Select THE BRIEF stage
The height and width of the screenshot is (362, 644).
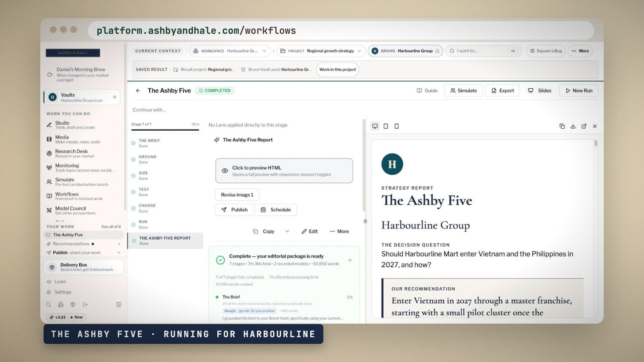click(x=165, y=143)
